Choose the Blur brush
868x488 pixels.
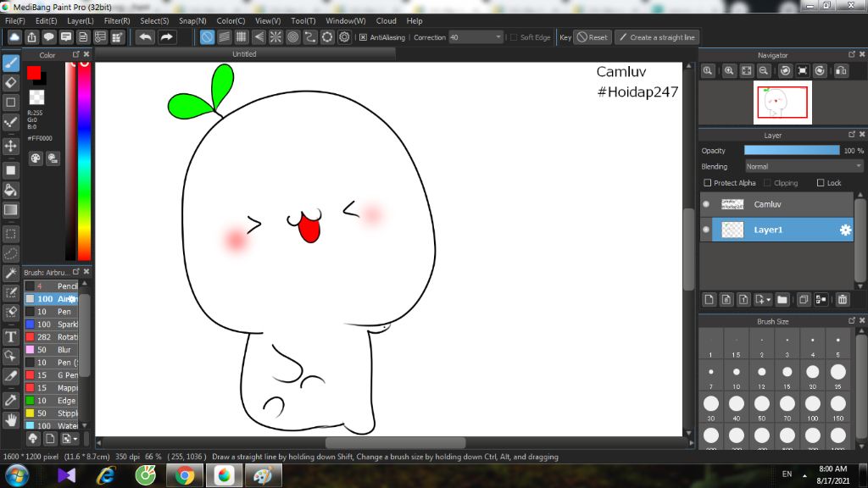[52, 350]
